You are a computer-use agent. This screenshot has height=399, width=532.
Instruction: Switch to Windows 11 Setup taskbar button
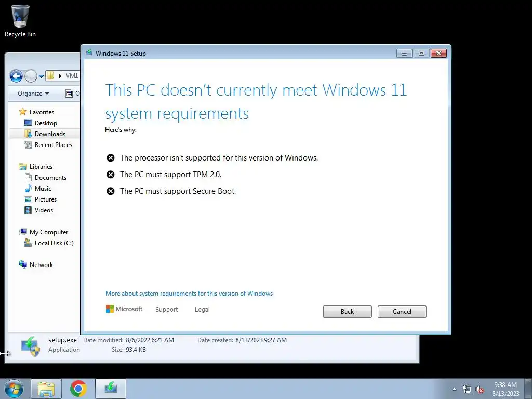(111, 389)
